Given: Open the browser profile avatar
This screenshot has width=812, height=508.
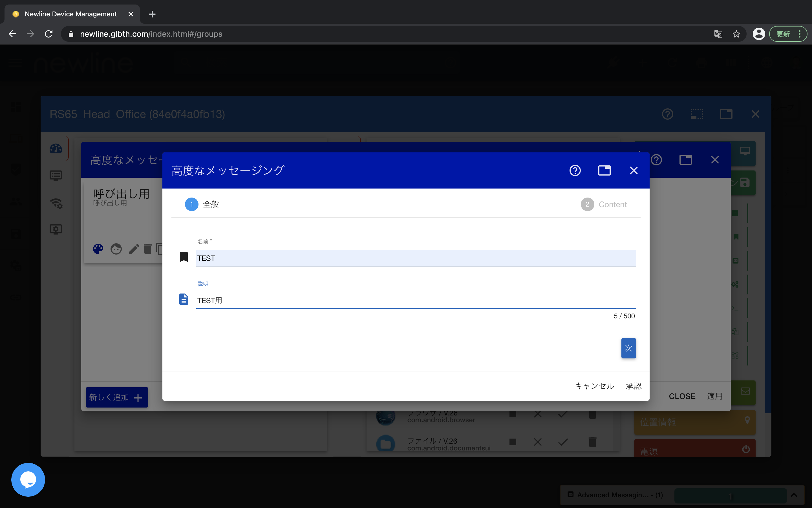Looking at the screenshot, I should pyautogui.click(x=759, y=34).
